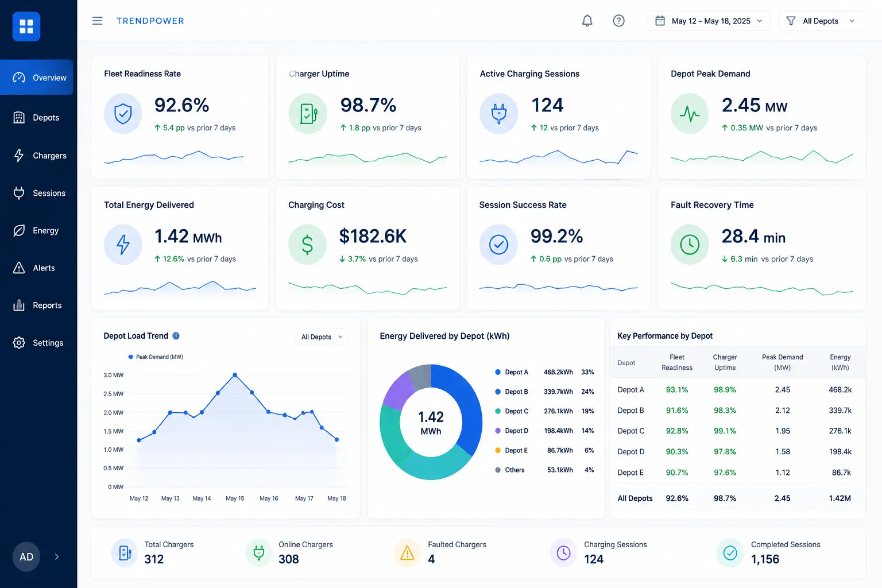Click the Charger Uptime charging station icon
This screenshot has height=588, width=882.
(308, 114)
